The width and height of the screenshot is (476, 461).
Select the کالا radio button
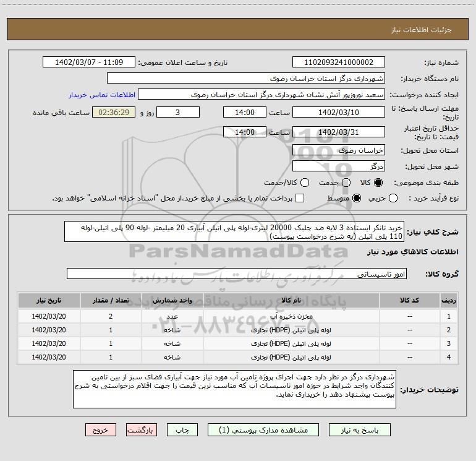pyautogui.click(x=378, y=183)
